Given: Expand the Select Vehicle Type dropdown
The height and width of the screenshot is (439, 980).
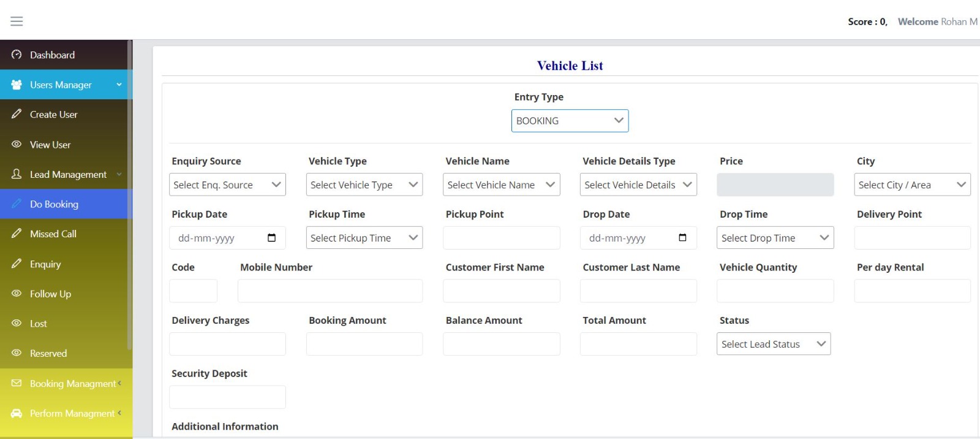Looking at the screenshot, I should [x=364, y=185].
